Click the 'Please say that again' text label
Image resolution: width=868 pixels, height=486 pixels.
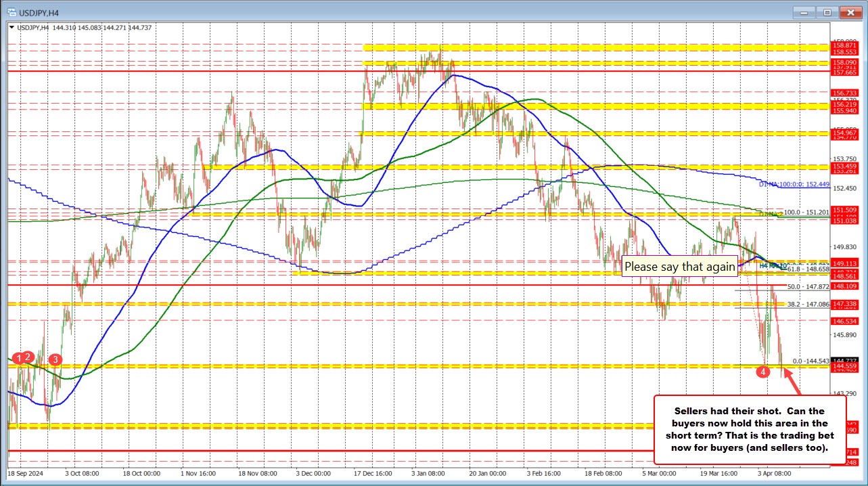(679, 266)
